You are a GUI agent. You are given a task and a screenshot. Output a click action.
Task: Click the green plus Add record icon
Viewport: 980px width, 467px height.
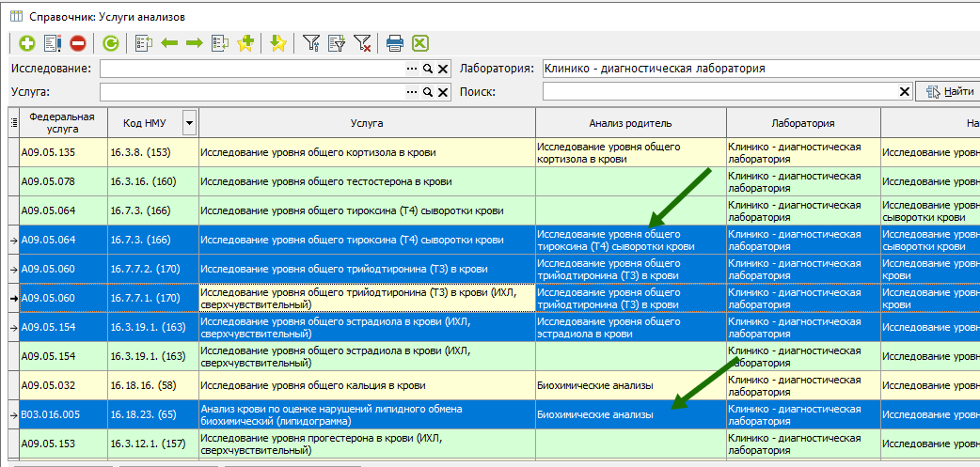pos(27,44)
